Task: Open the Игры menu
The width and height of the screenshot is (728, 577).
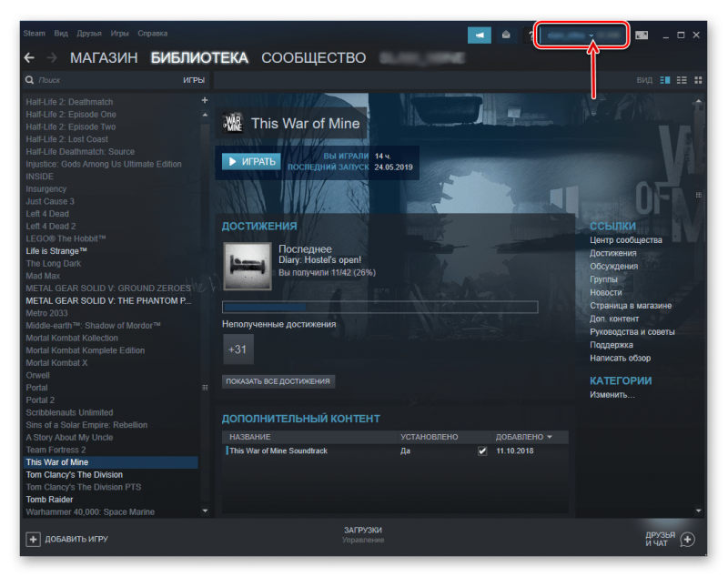Action: (x=119, y=34)
